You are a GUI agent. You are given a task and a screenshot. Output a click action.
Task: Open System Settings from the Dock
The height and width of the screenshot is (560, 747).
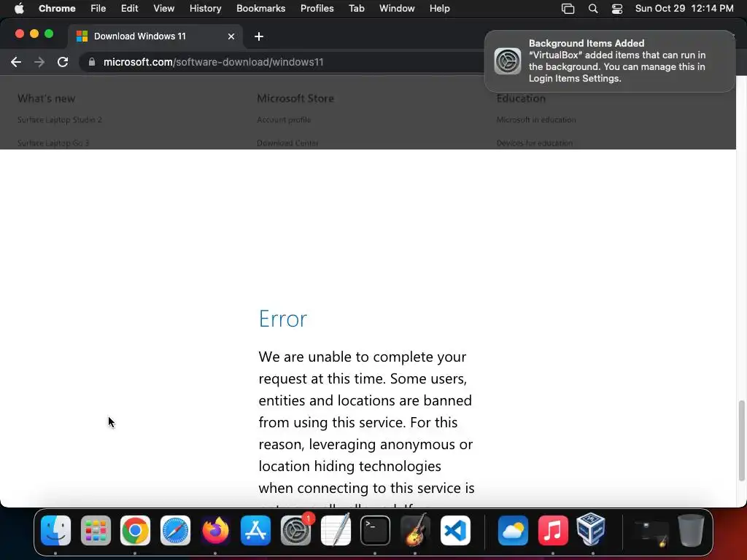(295, 530)
